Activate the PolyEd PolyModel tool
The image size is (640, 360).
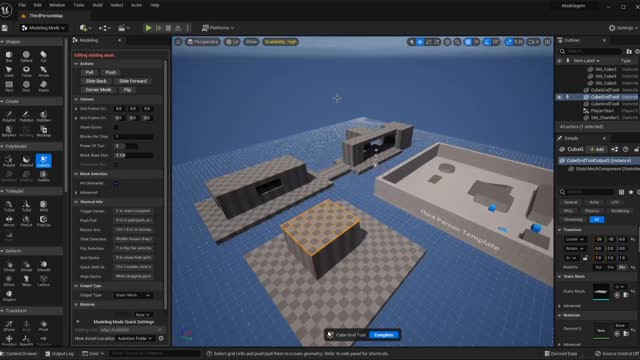click(9, 161)
